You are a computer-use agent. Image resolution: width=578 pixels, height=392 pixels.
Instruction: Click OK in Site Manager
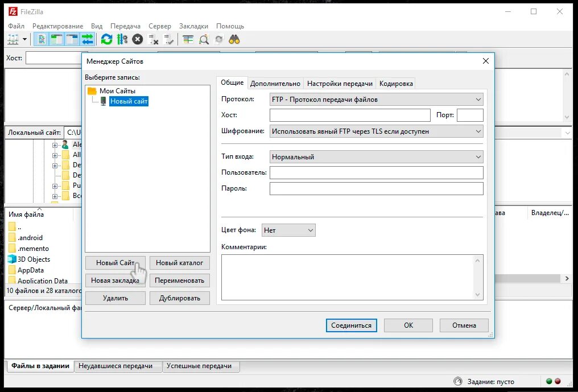408,325
